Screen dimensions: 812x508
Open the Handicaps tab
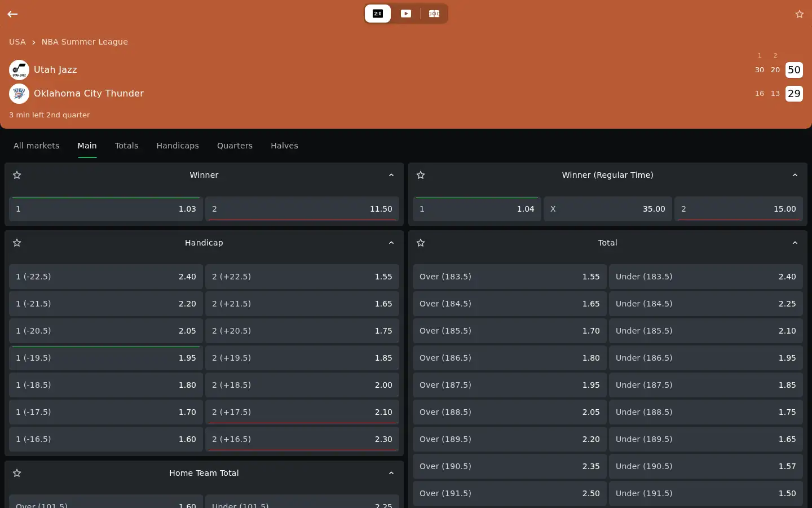(x=178, y=146)
